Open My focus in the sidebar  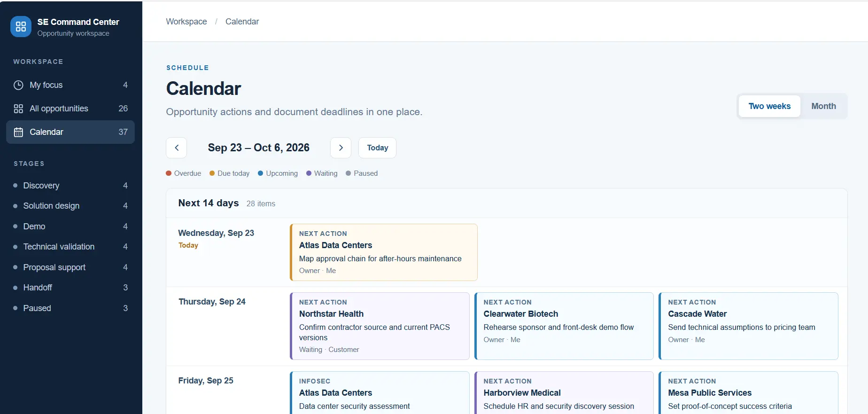pyautogui.click(x=70, y=85)
